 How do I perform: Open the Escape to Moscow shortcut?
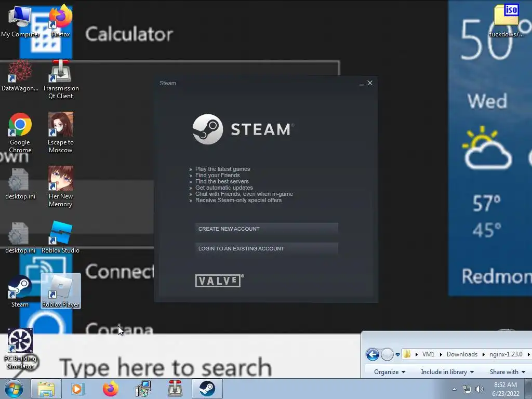(x=60, y=133)
